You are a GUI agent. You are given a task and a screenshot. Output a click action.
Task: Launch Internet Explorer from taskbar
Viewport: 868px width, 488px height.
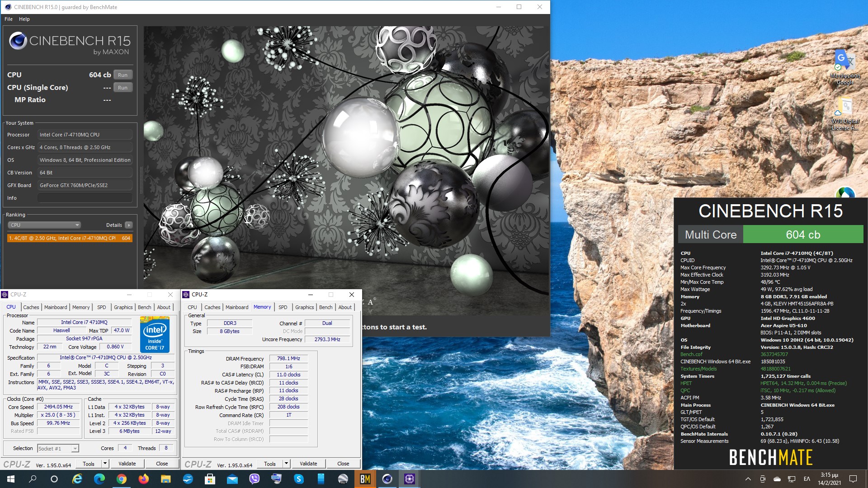point(77,479)
